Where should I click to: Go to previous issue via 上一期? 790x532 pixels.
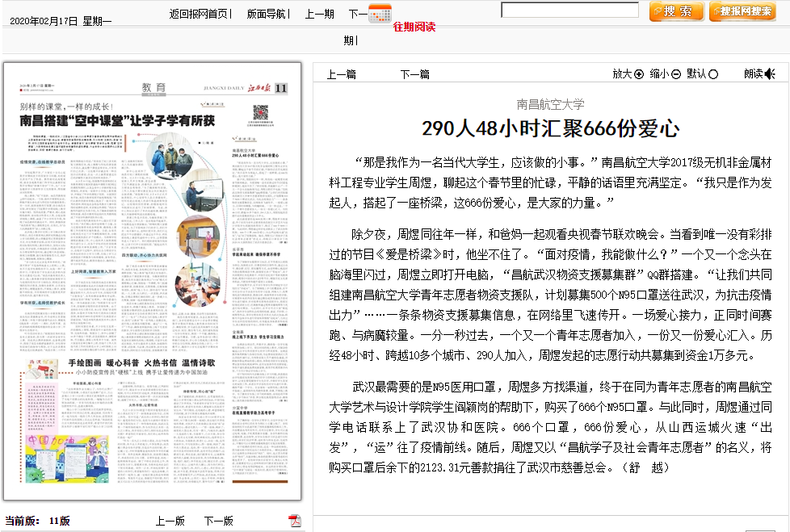[x=319, y=14]
